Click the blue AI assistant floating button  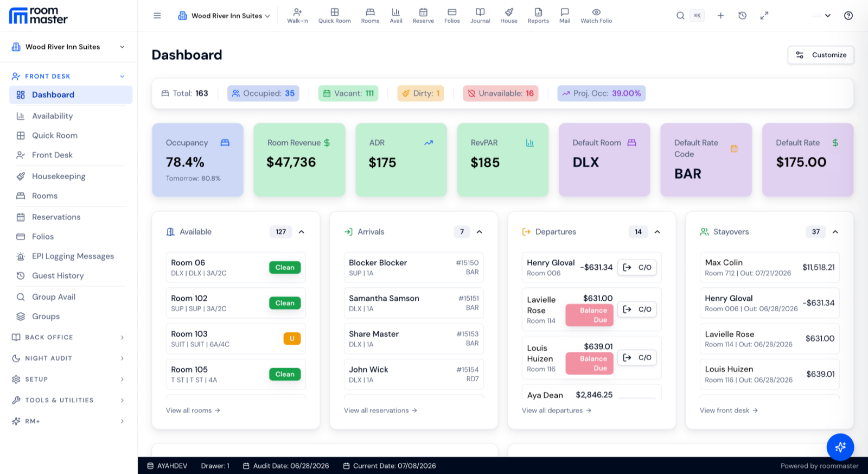coord(840,447)
